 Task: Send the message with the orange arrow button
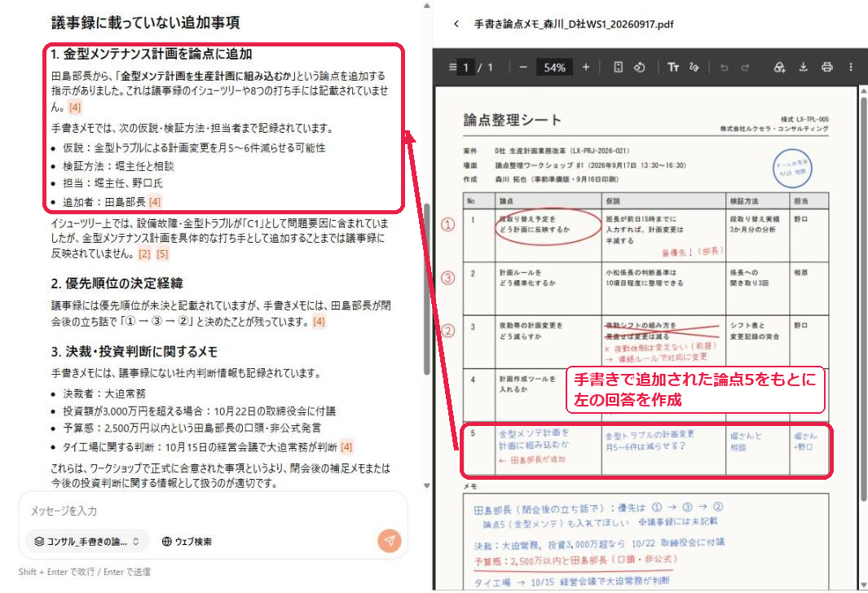pos(390,540)
